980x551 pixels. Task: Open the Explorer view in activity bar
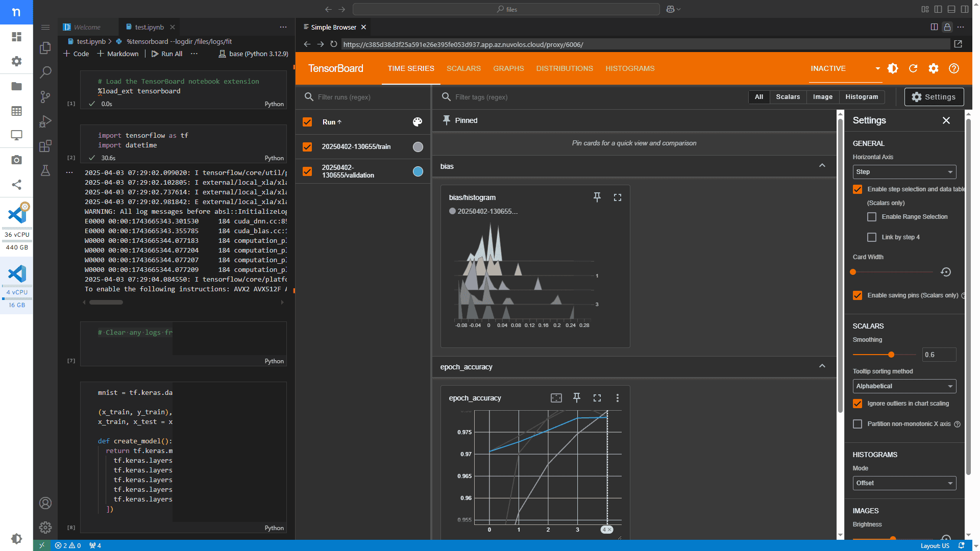45,48
